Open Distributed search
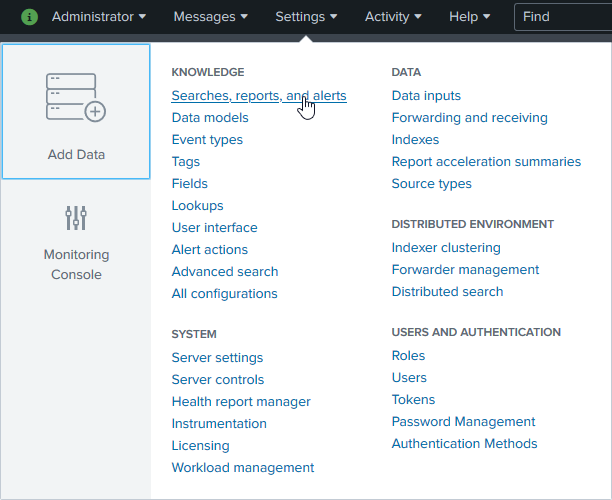This screenshot has height=500, width=612. (x=447, y=292)
